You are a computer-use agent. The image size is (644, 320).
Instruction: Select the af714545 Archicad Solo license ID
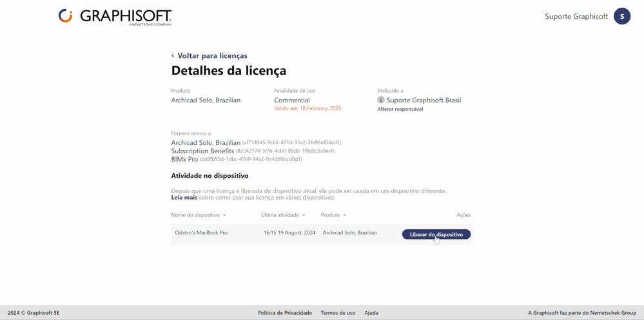291,143
